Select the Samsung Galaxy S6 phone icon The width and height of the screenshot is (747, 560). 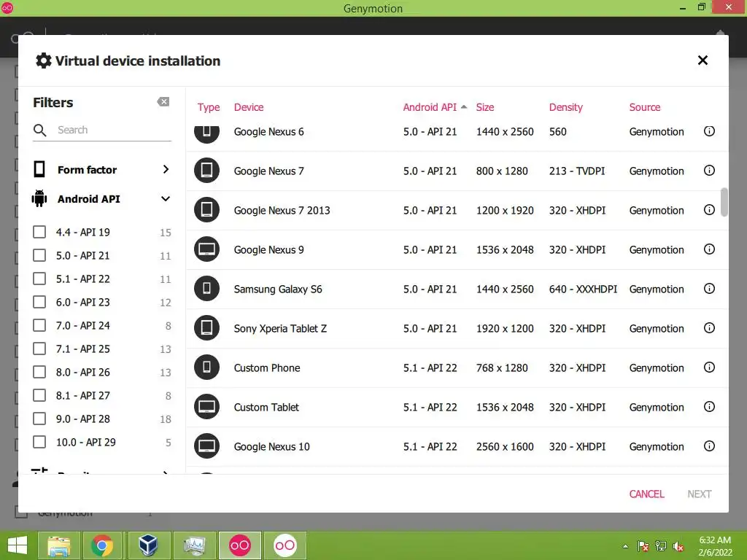[x=206, y=289]
